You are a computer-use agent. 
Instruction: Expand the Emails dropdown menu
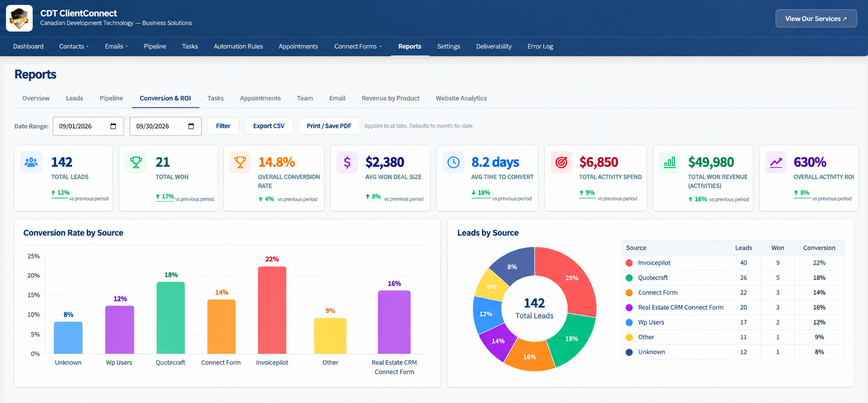116,46
